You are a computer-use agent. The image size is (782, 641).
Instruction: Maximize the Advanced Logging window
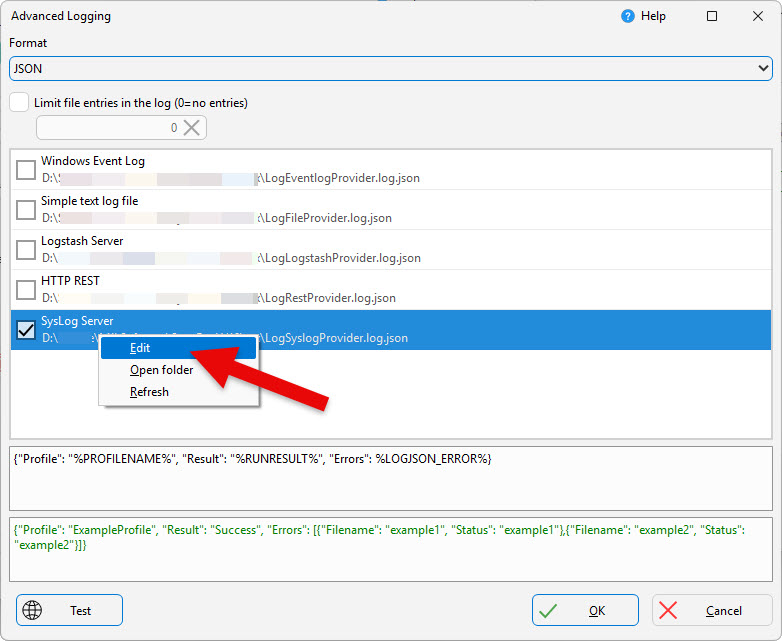pyautogui.click(x=712, y=16)
